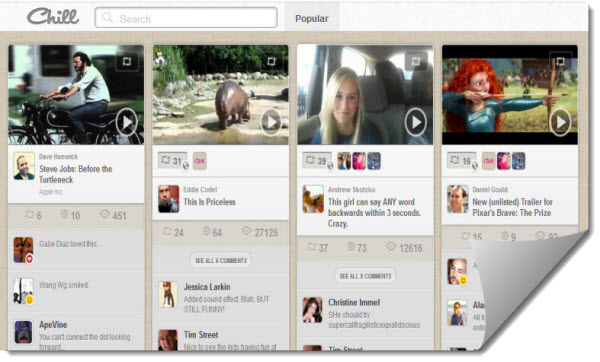The height and width of the screenshot is (362, 600).
Task: Click into the Search field
Action: pyautogui.click(x=186, y=18)
